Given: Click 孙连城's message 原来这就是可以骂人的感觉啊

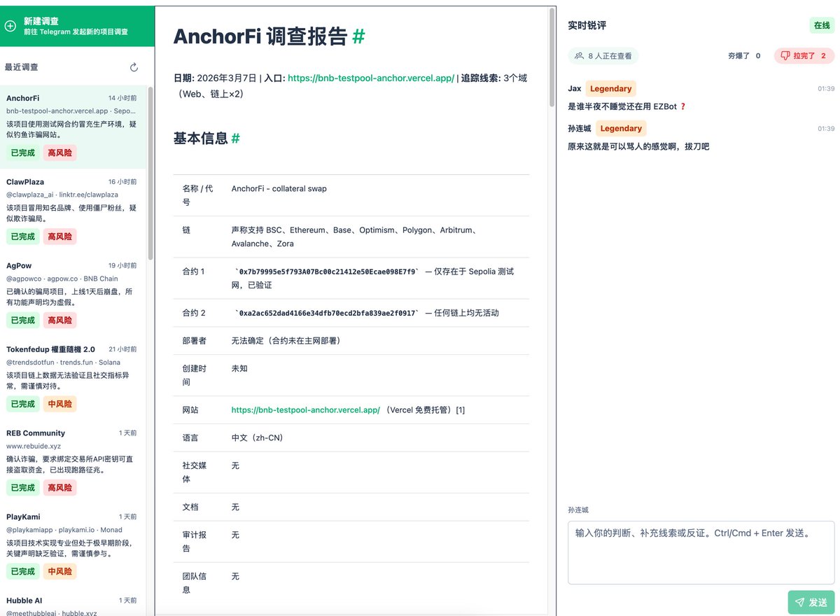Looking at the screenshot, I should coord(638,146).
